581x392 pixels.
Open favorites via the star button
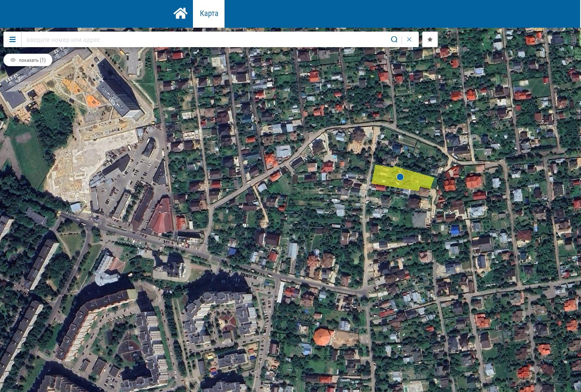(430, 39)
